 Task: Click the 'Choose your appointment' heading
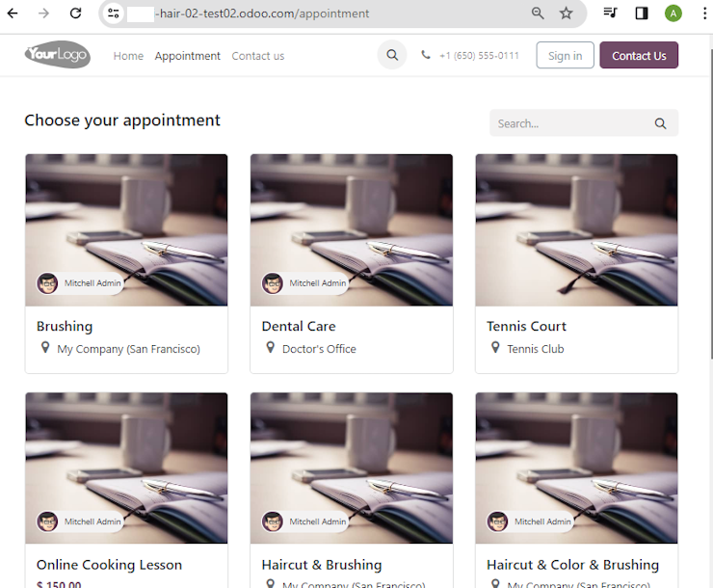122,120
